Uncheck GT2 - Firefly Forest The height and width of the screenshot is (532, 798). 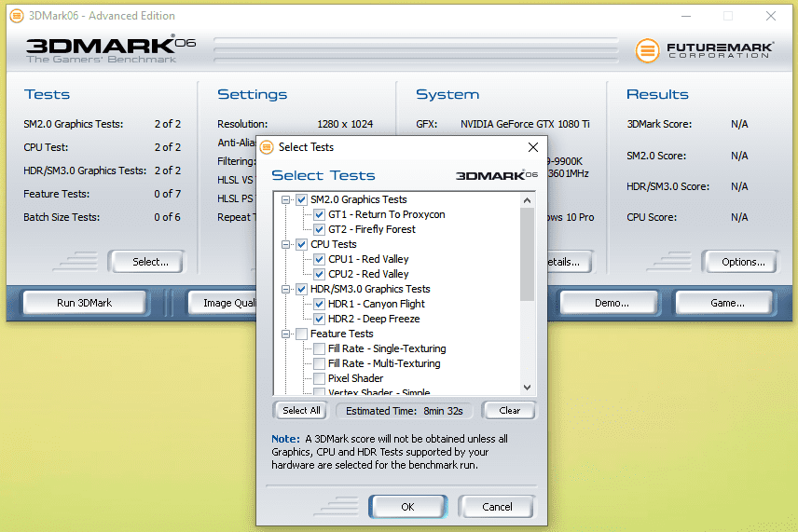(319, 229)
